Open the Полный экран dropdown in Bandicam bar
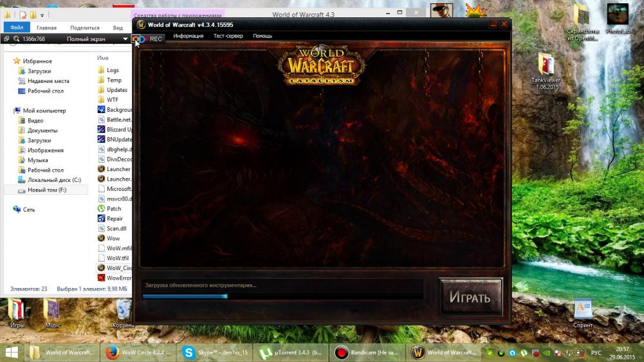Image resolution: width=644 pixels, height=362 pixels. pos(125,39)
